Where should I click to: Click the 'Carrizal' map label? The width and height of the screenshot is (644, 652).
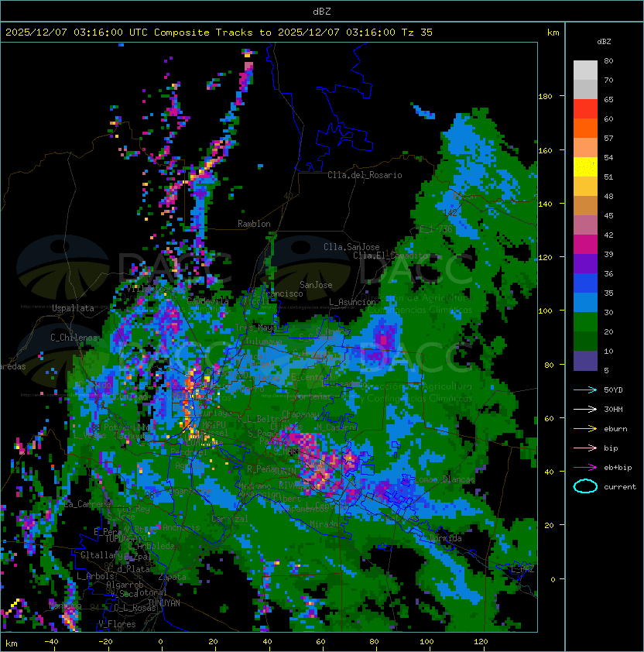point(229,519)
